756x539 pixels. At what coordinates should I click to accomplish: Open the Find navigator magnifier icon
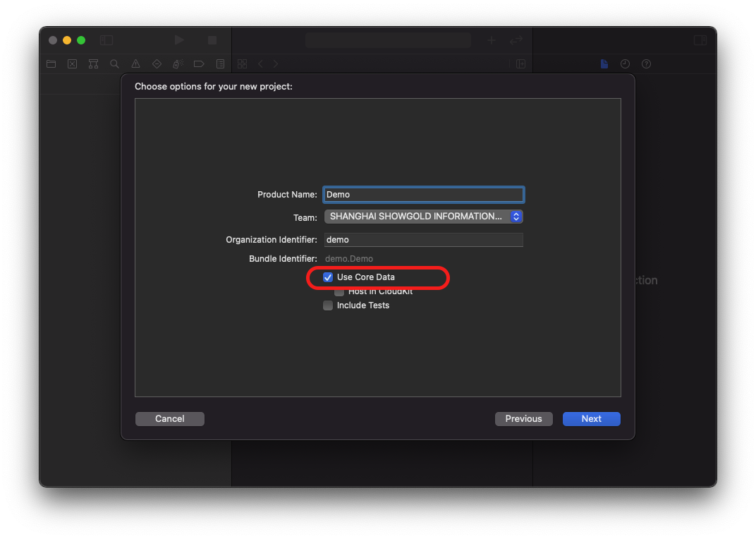tap(114, 64)
